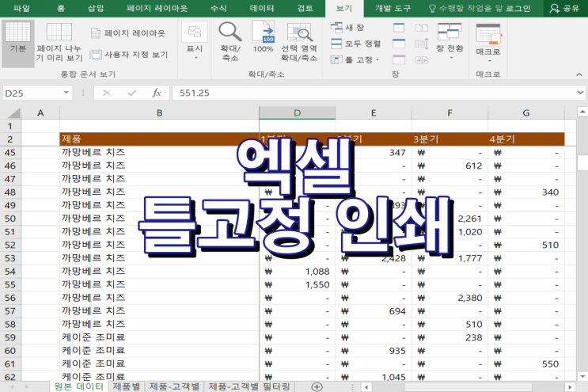Open the 페이지 레이아웃 ribbon tab
Screen dimensions: 588x392
point(157,8)
